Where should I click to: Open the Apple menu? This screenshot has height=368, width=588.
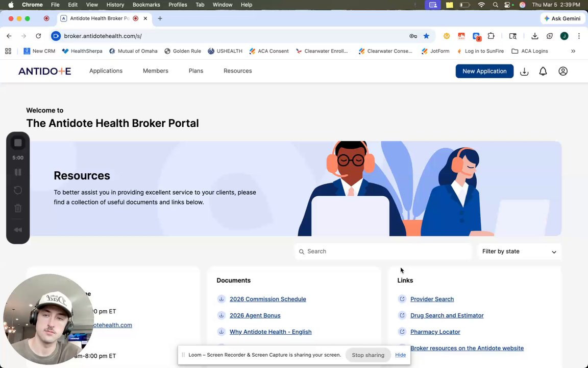pyautogui.click(x=11, y=5)
